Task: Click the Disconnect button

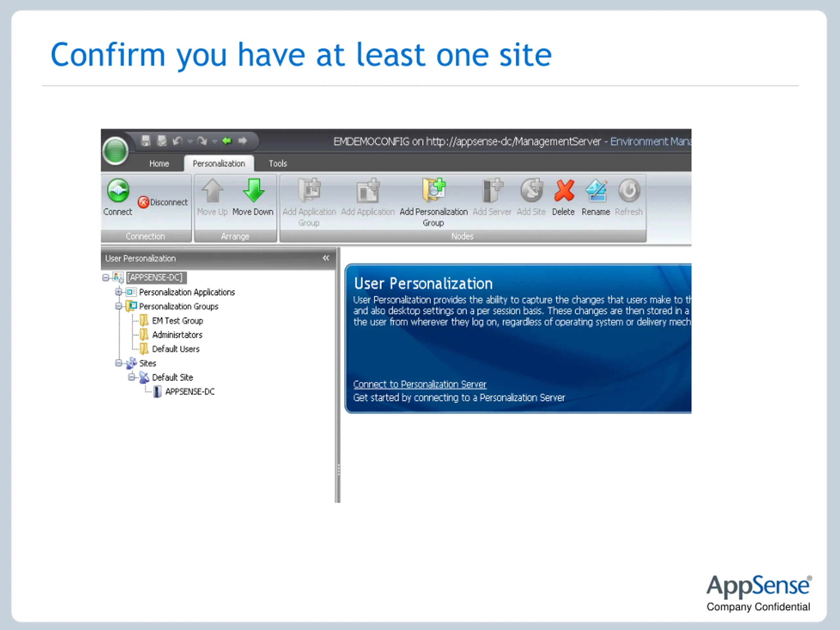Action: tap(163, 202)
